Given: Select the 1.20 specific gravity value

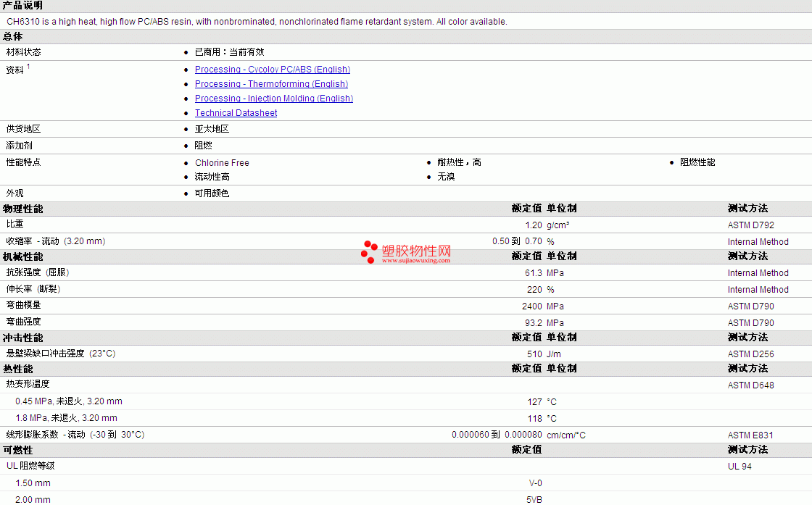Looking at the screenshot, I should point(534,225).
